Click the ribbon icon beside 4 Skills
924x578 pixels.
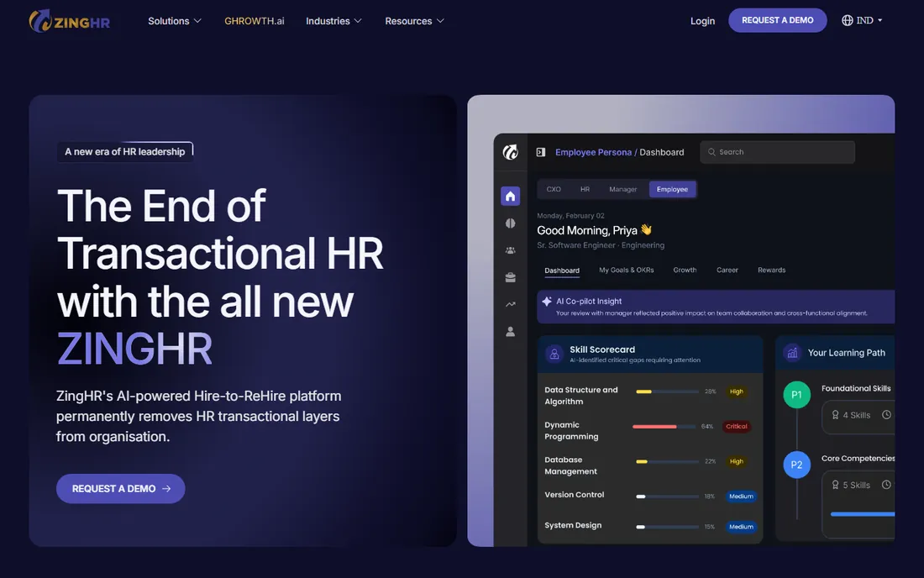point(835,415)
